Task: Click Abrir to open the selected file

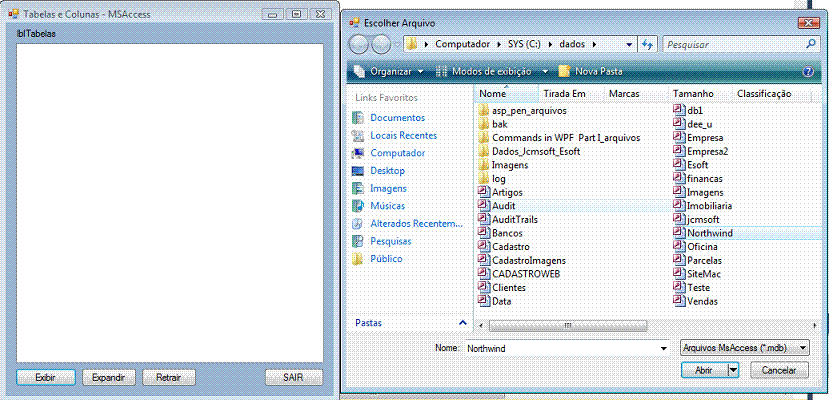Action: [x=704, y=370]
